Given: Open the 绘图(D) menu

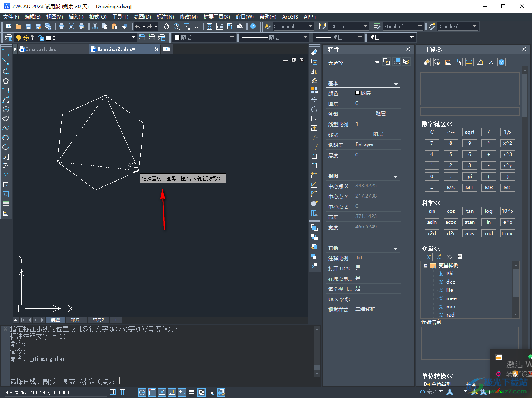Looking at the screenshot, I should pyautogui.click(x=142, y=17).
